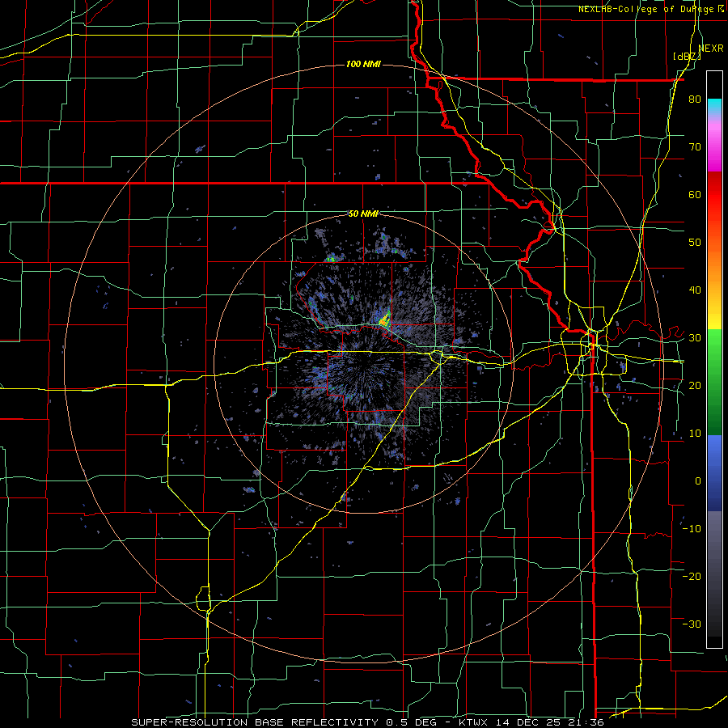Click the dBZ unit label above the color scale
Image resolution: width=728 pixels, height=728 pixels.
[x=687, y=57]
